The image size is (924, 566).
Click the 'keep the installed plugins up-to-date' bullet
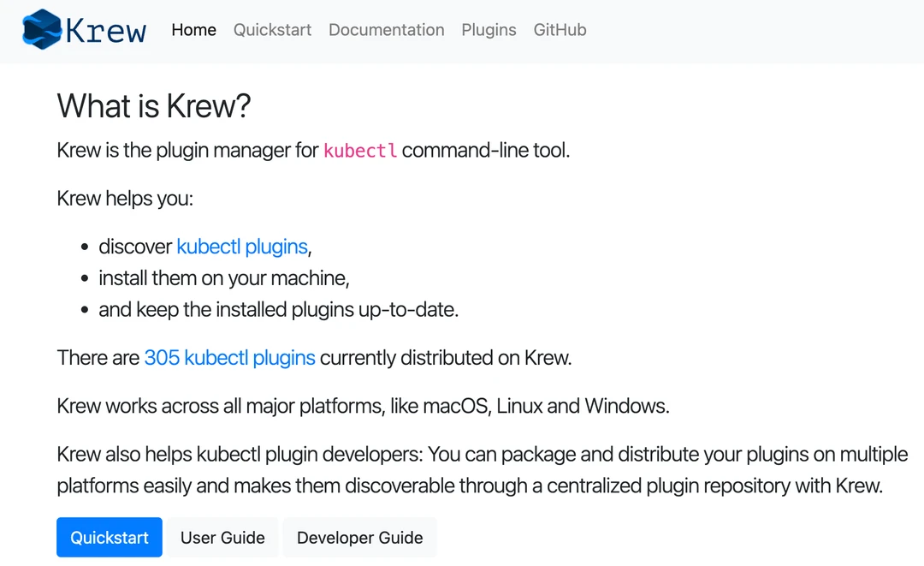tap(278, 309)
